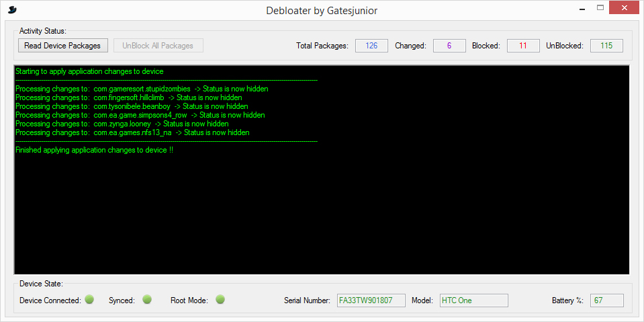Click the com.fingersoft.hillclimb log entry
The width and height of the screenshot is (644, 322).
(128, 97)
